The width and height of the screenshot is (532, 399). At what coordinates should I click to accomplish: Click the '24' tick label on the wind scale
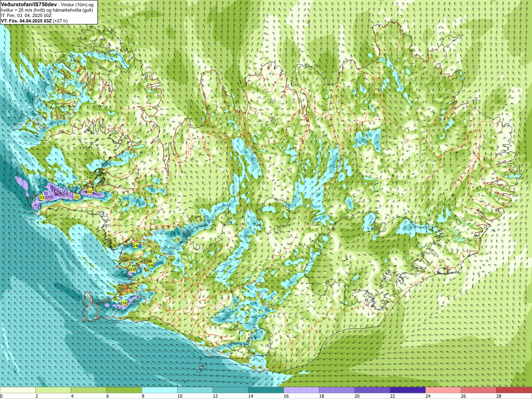tap(428, 396)
